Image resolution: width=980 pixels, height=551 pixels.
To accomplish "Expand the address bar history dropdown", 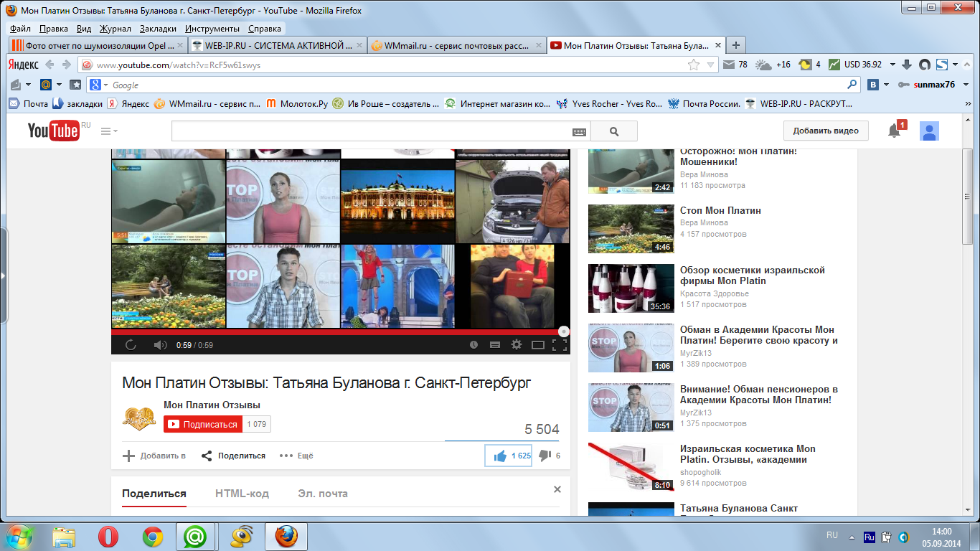I will coord(710,65).
